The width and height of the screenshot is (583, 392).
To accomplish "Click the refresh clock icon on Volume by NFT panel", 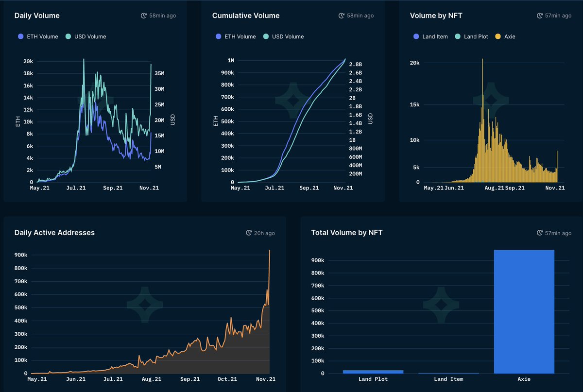I will coord(540,16).
